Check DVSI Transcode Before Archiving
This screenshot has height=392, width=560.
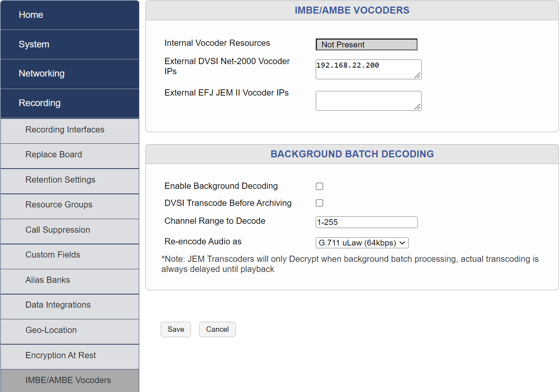pos(319,203)
